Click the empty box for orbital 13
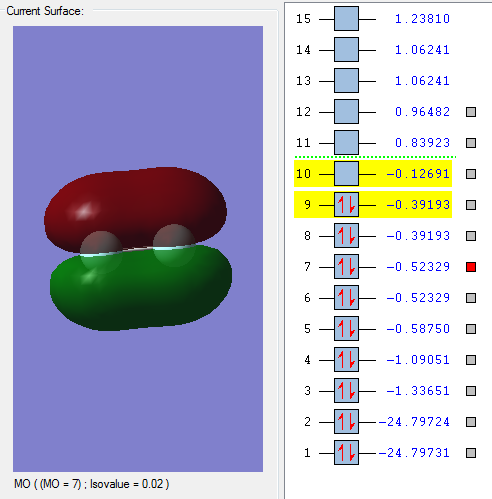Screen dimensions: 492x499 tap(346, 81)
